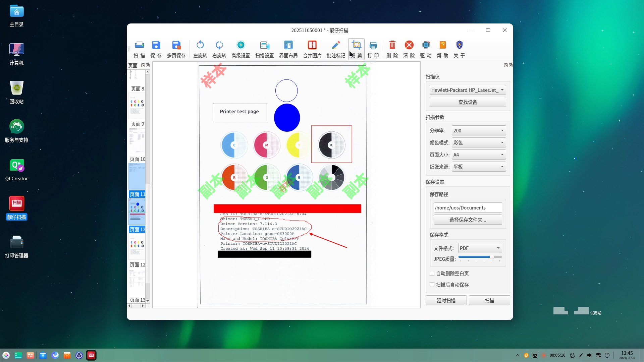Click the 保存 toolbar icon
This screenshot has height=362, width=644.
156,49
